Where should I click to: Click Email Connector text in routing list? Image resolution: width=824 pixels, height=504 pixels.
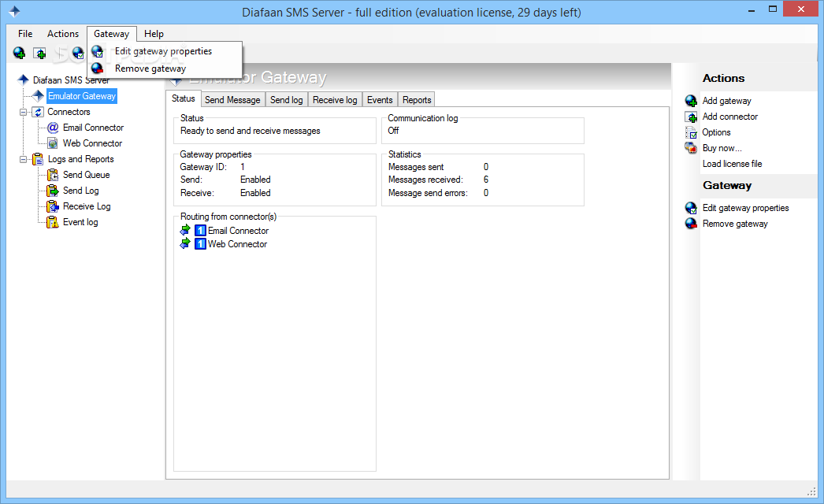(238, 231)
